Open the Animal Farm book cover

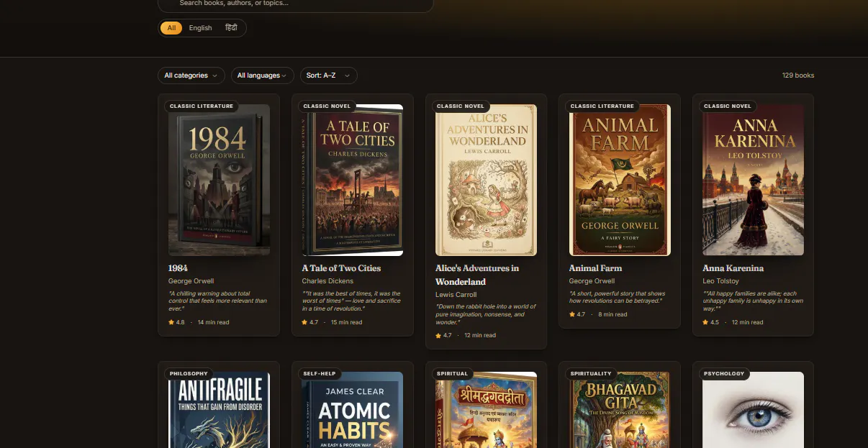click(620, 180)
